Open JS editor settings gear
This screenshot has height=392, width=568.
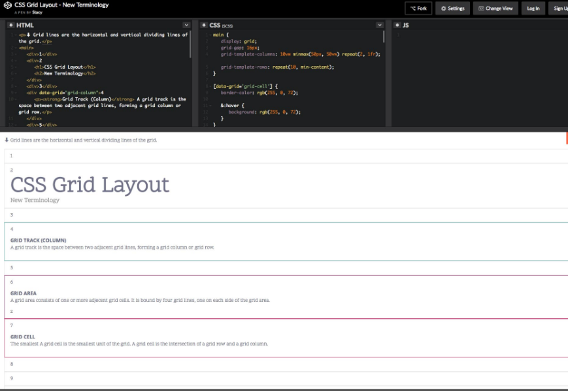click(397, 25)
